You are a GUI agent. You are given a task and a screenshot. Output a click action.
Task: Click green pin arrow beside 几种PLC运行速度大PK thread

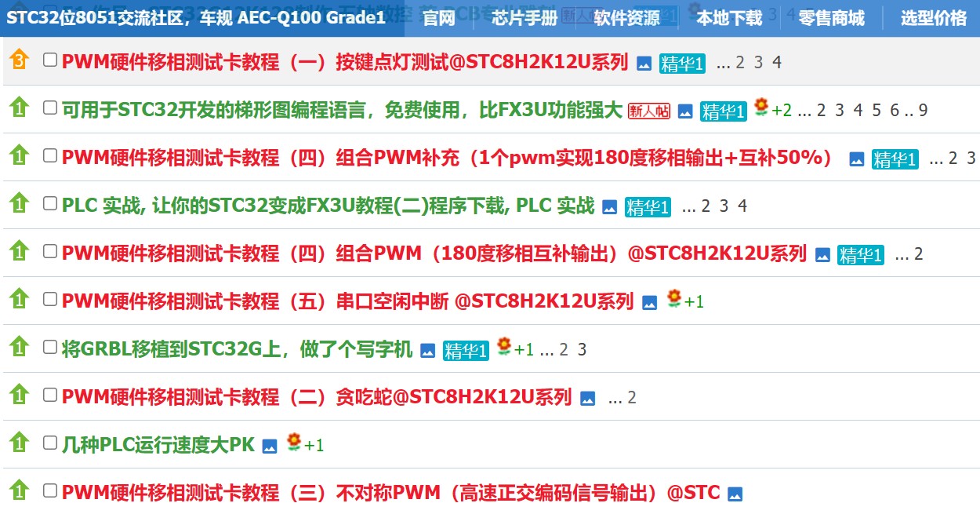(19, 443)
